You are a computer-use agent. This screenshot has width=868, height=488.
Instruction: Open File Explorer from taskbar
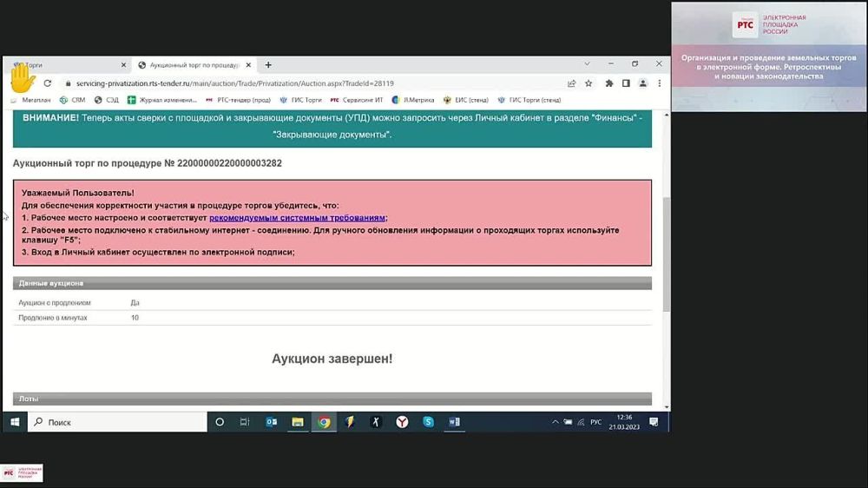pyautogui.click(x=298, y=422)
